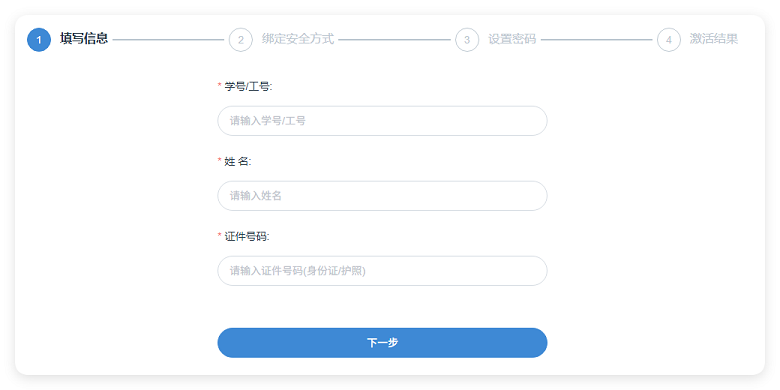Screen dimensions: 780x390
Task: Select the 设置密码 step label
Action: pos(512,39)
